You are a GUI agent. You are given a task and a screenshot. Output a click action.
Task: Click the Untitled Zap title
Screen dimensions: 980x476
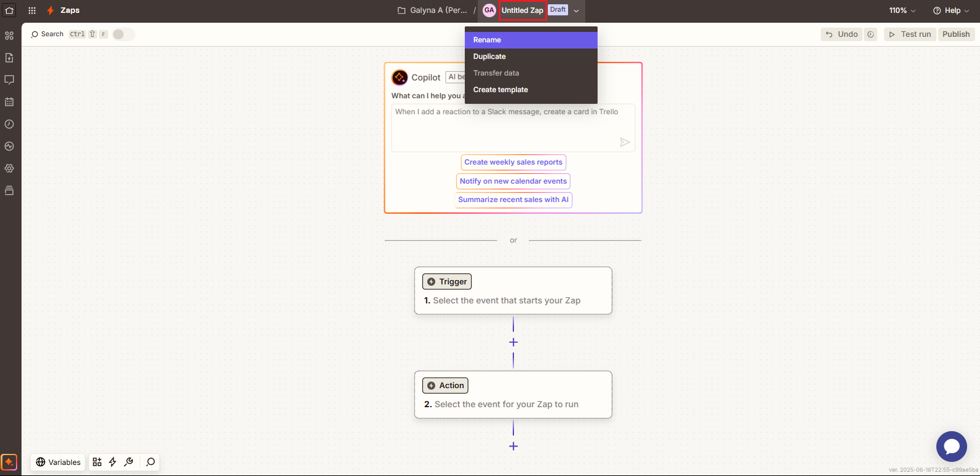(x=523, y=10)
